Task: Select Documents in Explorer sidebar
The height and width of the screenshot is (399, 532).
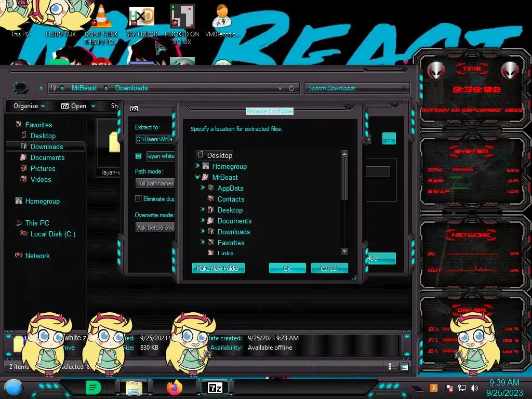Action: [x=47, y=157]
